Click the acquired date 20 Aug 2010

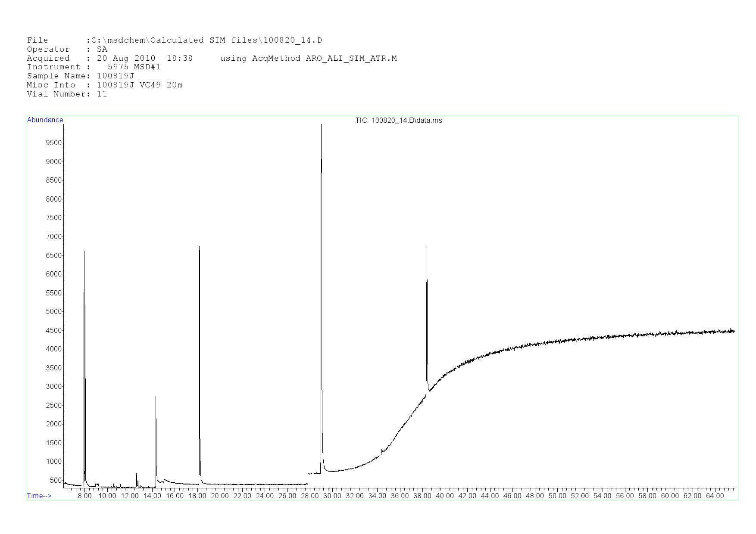pos(126,58)
